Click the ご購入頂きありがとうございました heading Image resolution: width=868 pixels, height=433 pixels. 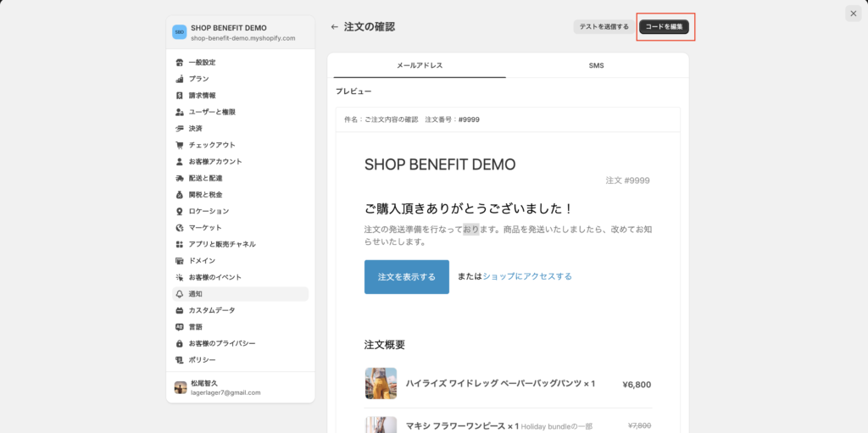[x=468, y=208]
